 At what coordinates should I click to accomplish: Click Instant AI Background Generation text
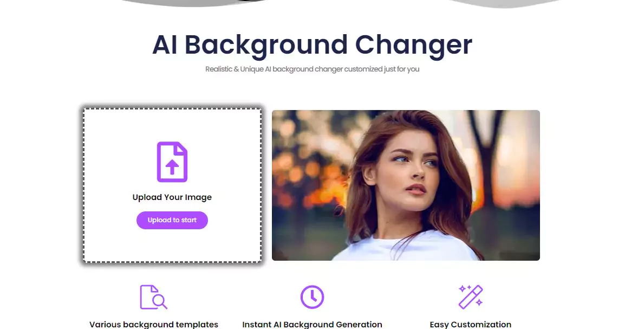pos(312,325)
